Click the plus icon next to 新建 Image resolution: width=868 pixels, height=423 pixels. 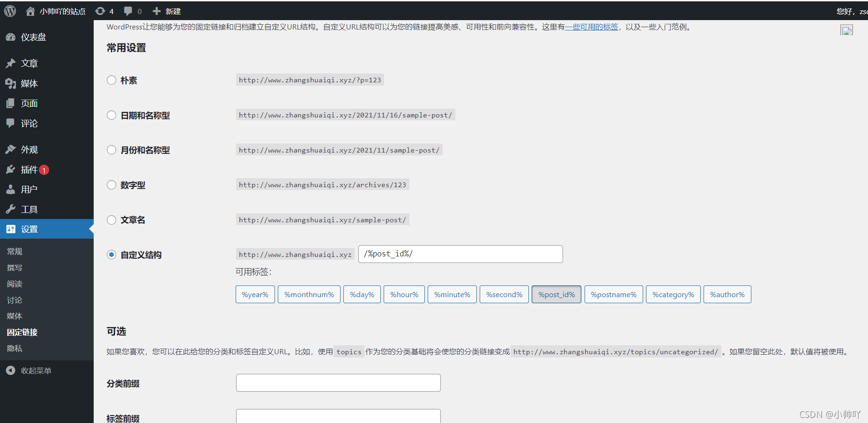[x=156, y=11]
